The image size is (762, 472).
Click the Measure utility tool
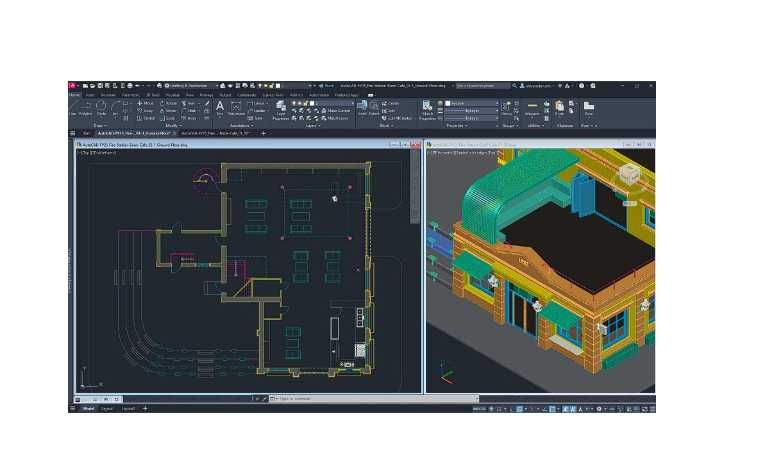pos(532,108)
